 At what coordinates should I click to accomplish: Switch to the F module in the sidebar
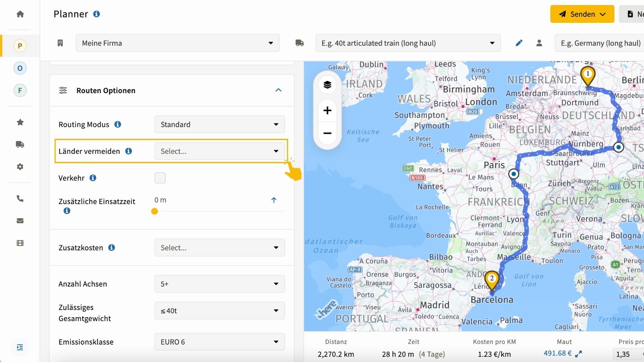point(20,90)
